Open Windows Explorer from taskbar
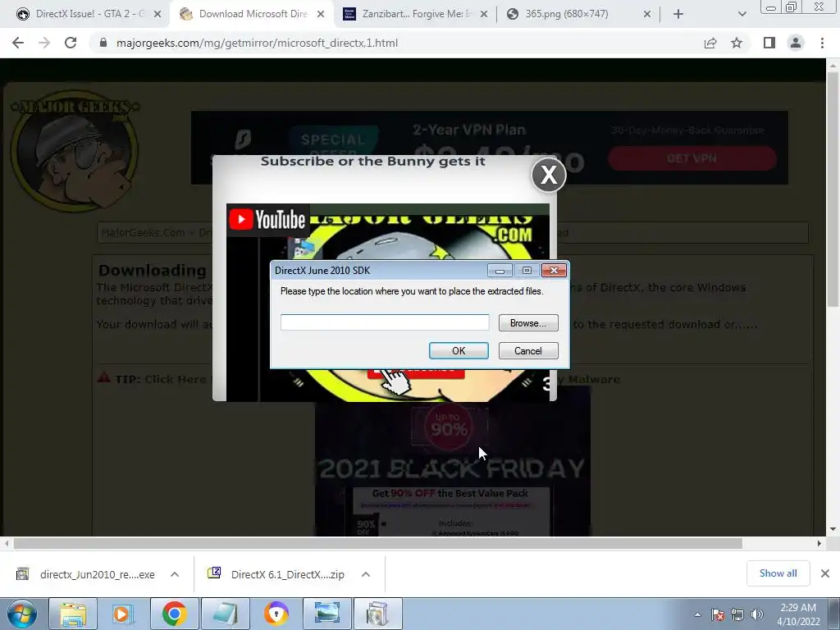 (x=73, y=614)
